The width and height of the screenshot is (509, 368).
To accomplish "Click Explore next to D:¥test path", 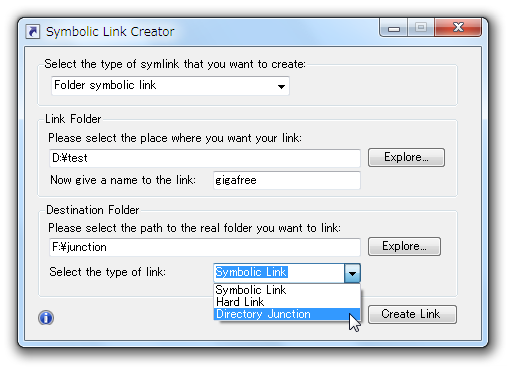I will coord(406,157).
